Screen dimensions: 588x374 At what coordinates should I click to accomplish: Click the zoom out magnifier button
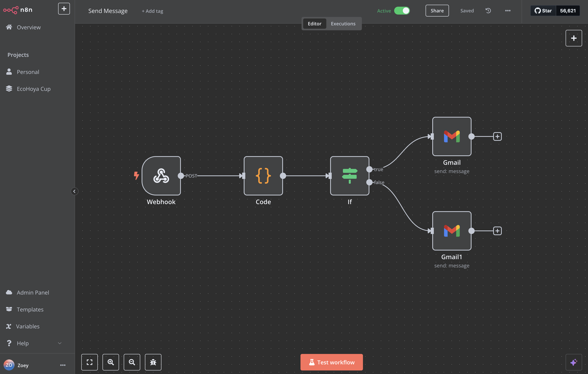(x=132, y=362)
